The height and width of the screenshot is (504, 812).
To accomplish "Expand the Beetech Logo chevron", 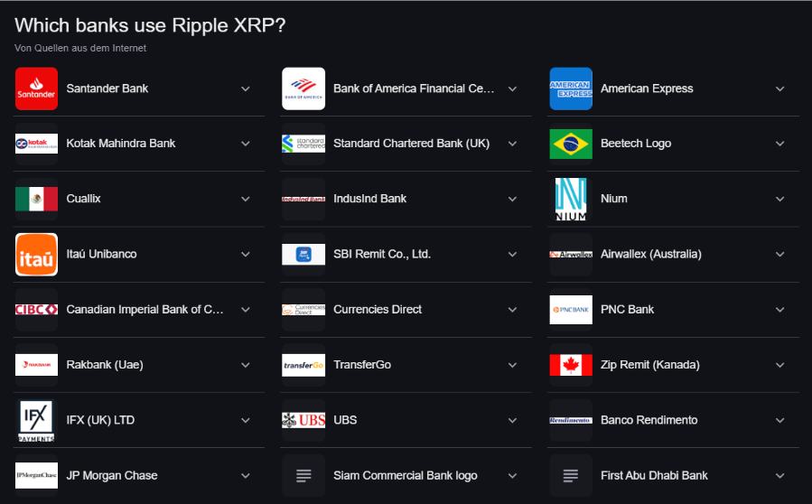I will (779, 144).
